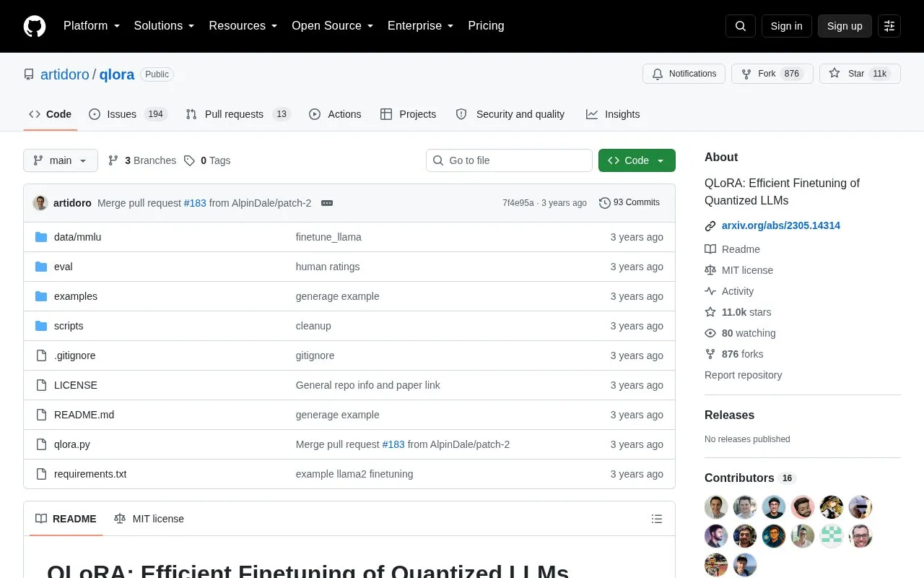The image size is (924, 578).
Task: Open the Report repository link
Action: [x=743, y=375]
